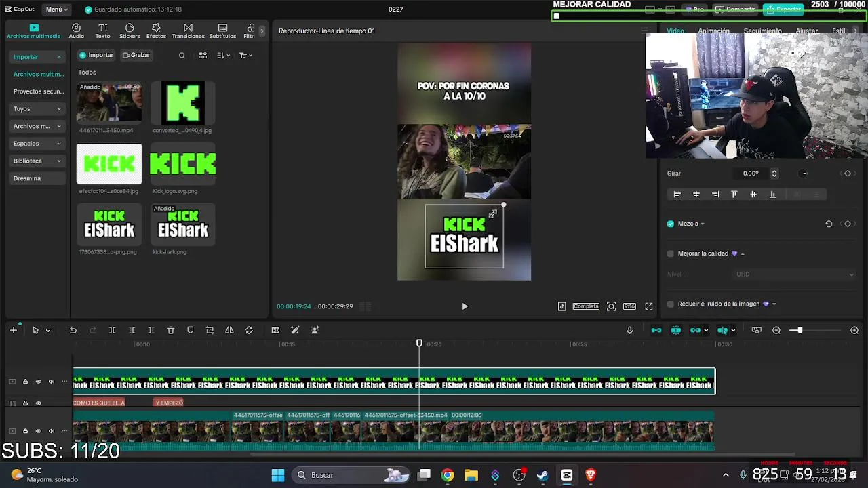
Task: Expand the Tuyos sidebar section
Action: coord(59,109)
